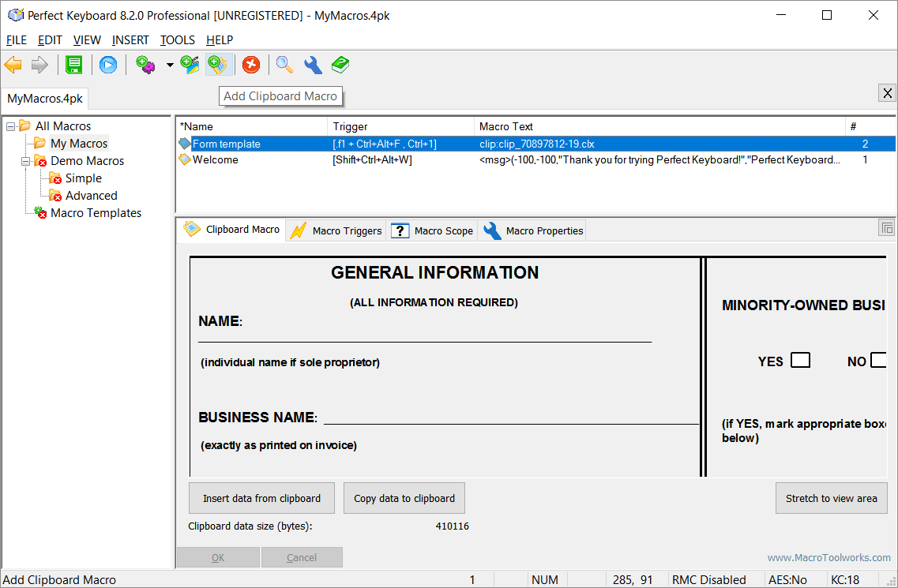
Task: Click Insert data from clipboard button
Action: (261, 498)
